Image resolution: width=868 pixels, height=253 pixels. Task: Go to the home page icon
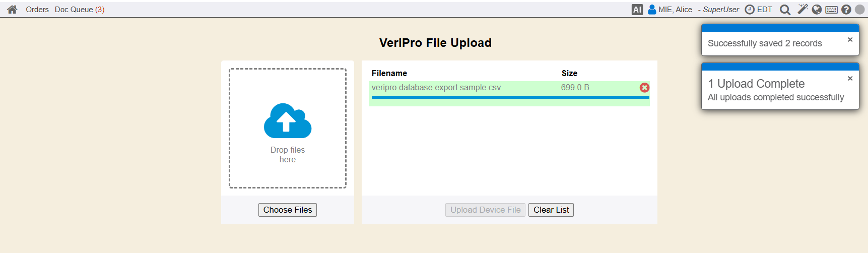[12, 10]
